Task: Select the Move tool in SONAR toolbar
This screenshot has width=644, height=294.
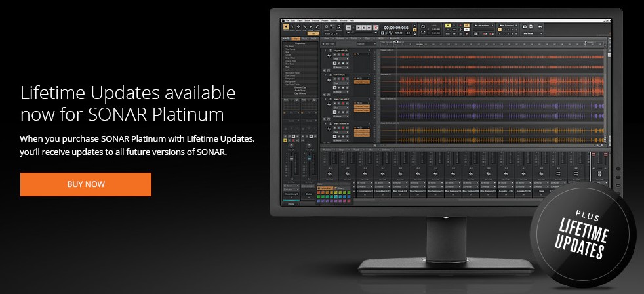Action: 298,27
